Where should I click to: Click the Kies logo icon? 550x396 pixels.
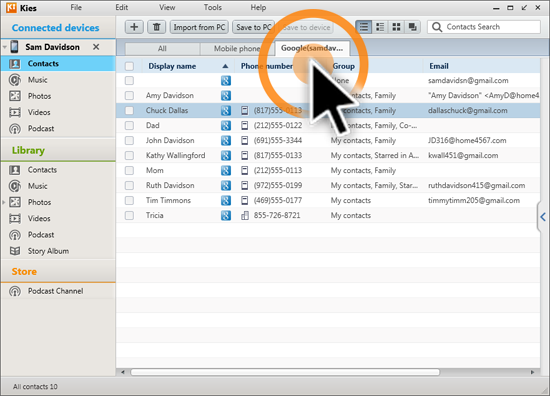pyautogui.click(x=11, y=7)
